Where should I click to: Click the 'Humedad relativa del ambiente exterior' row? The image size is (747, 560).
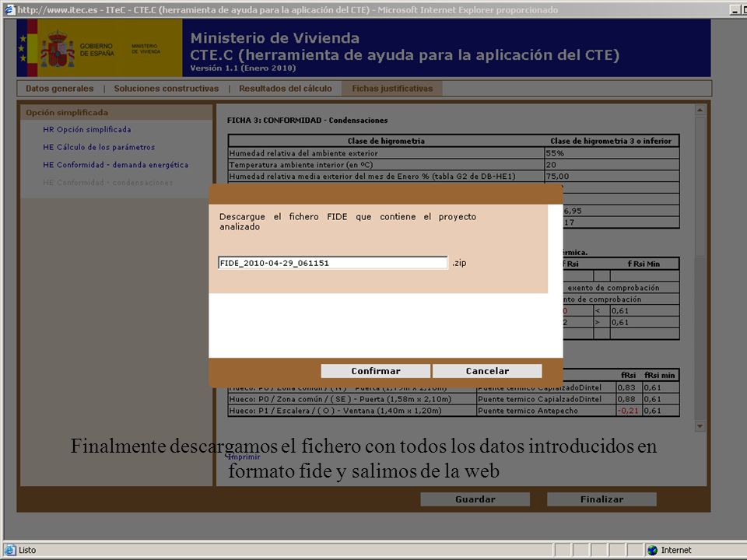(x=454, y=153)
